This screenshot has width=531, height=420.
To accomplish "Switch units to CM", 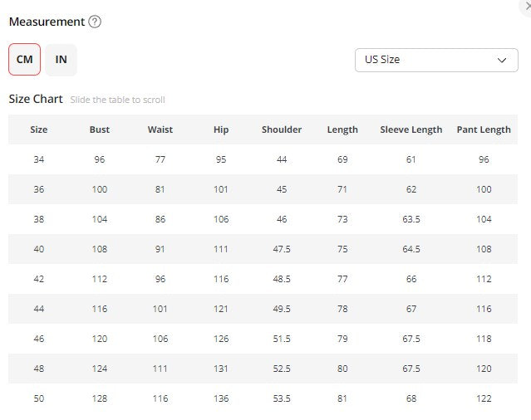I will coord(24,60).
